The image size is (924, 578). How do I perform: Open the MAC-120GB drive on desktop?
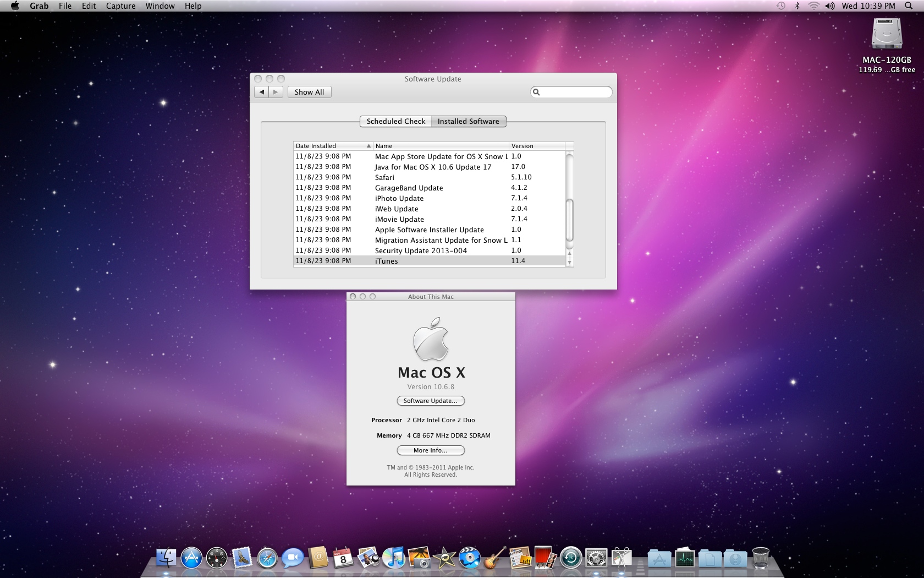[x=887, y=34]
